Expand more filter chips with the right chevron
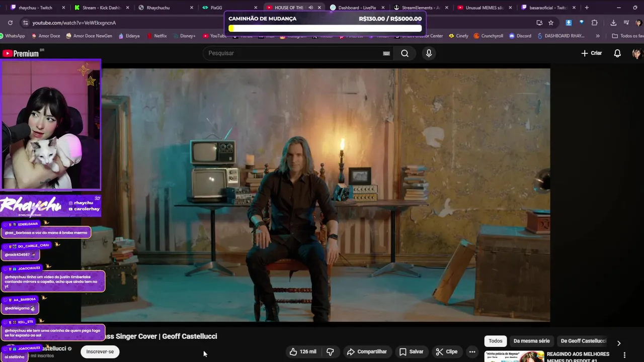 tap(619, 343)
